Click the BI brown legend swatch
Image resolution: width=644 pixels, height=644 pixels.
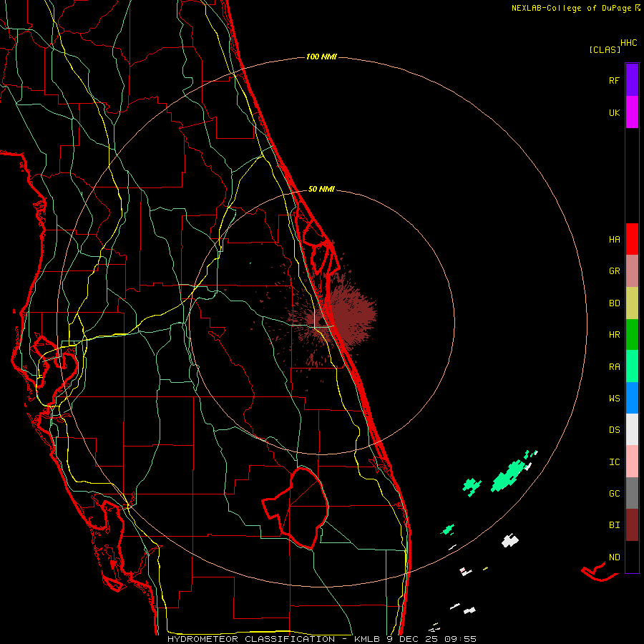[x=632, y=525]
